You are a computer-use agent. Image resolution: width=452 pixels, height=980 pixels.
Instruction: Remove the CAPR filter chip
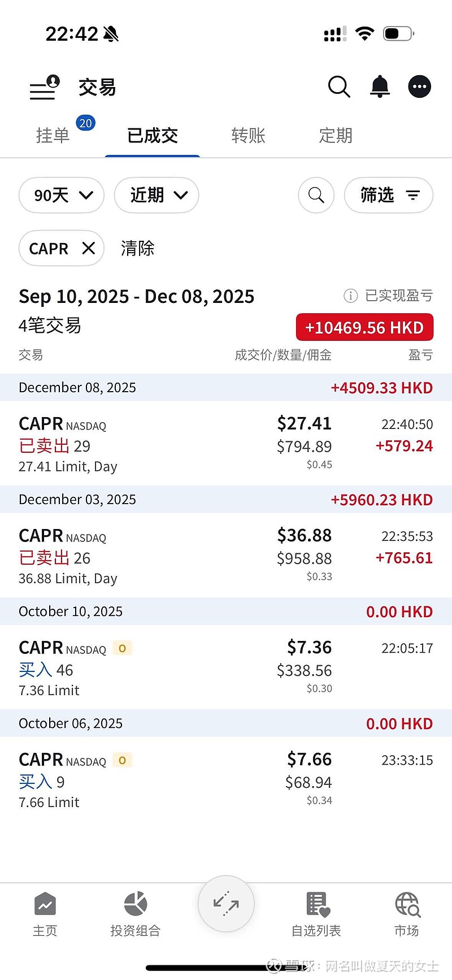[x=89, y=248]
